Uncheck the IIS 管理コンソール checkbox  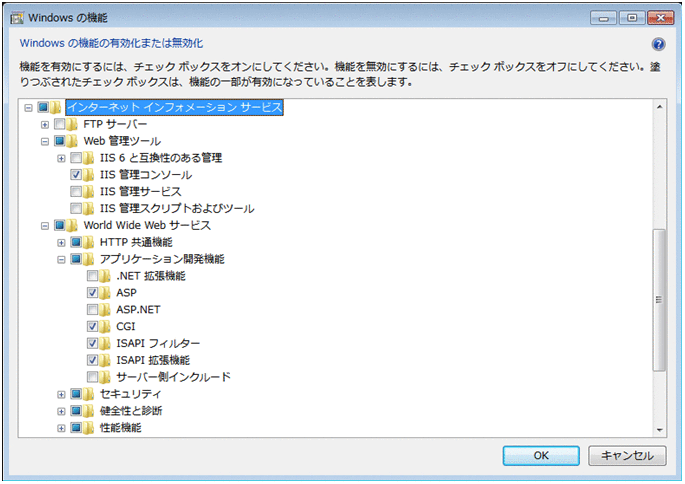77,175
